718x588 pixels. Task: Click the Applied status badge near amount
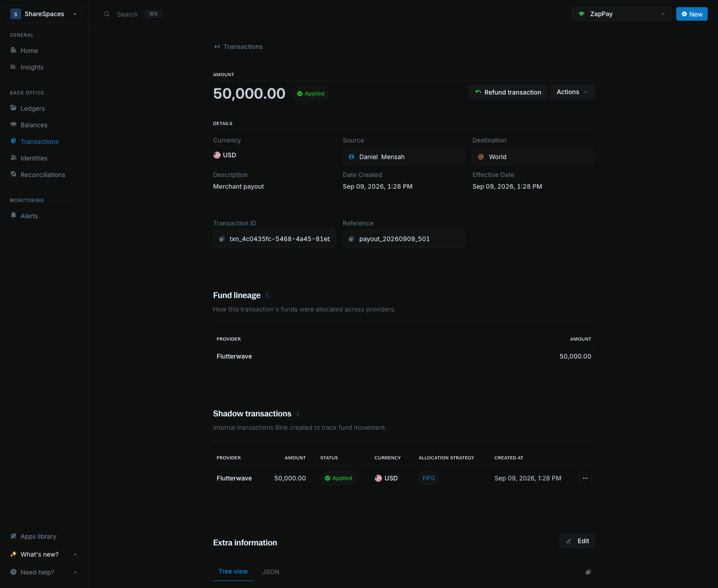tap(311, 94)
